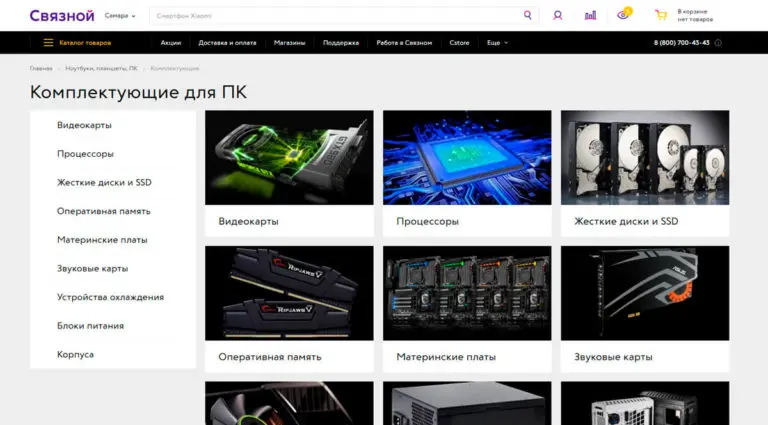This screenshot has height=425, width=768.
Task: Click Оперативная память card caption
Action: [x=270, y=357]
